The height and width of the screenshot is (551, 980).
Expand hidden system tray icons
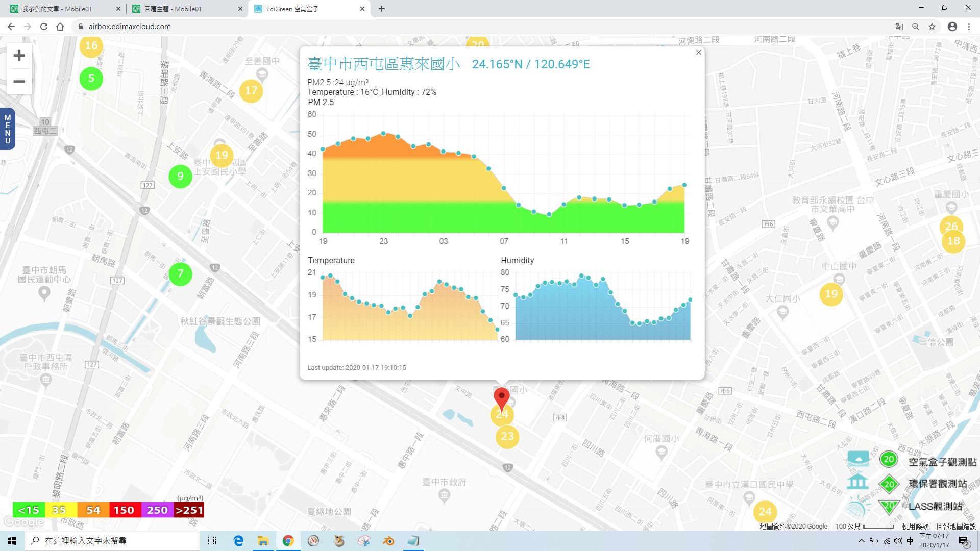(862, 541)
